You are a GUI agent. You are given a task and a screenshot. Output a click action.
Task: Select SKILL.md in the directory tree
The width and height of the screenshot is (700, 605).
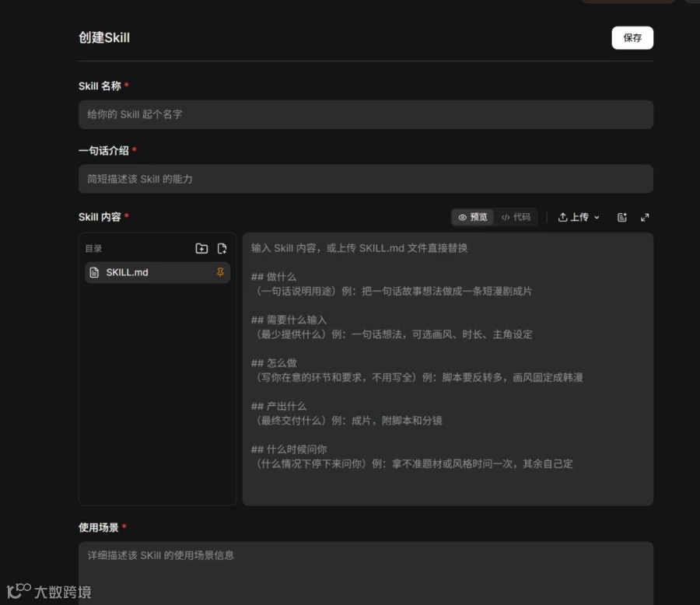157,272
